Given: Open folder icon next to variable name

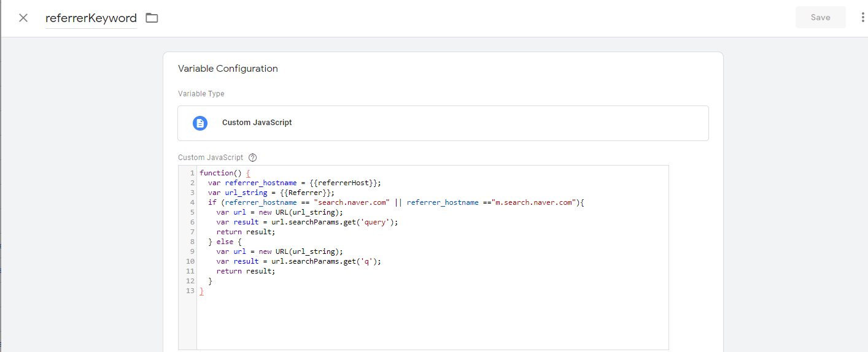Looking at the screenshot, I should (x=152, y=18).
